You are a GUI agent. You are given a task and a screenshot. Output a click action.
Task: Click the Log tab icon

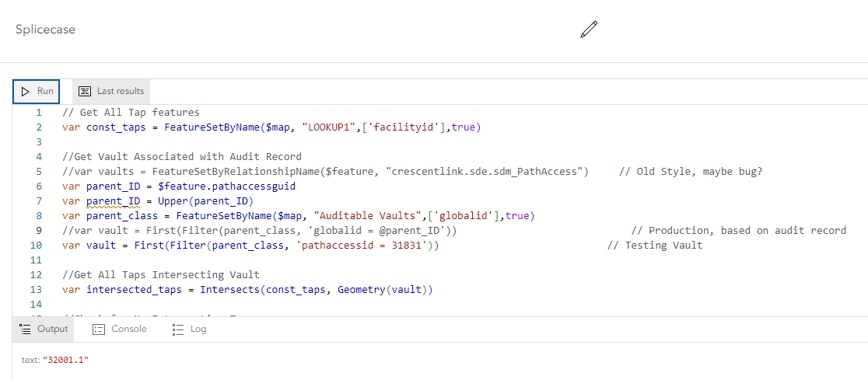pos(177,329)
